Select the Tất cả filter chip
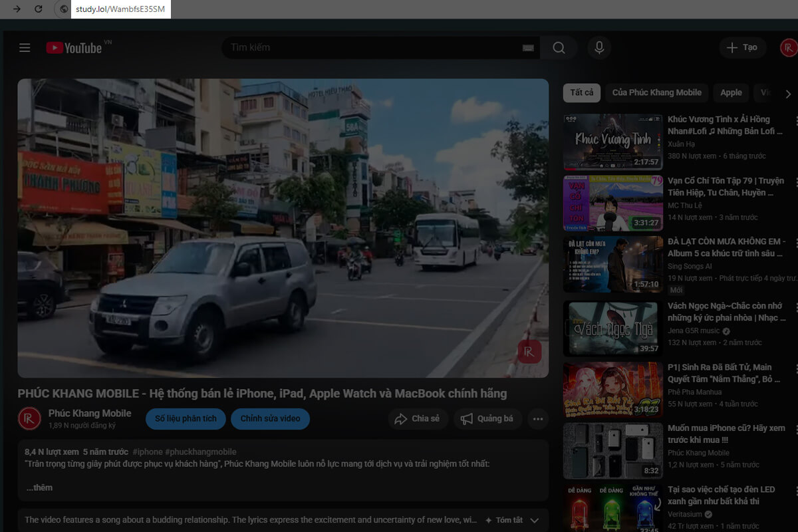The image size is (798, 532). coord(581,92)
